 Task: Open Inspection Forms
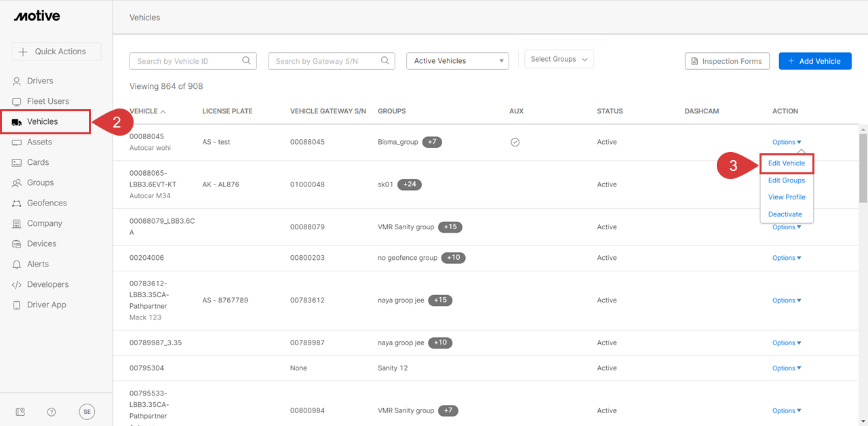(727, 61)
